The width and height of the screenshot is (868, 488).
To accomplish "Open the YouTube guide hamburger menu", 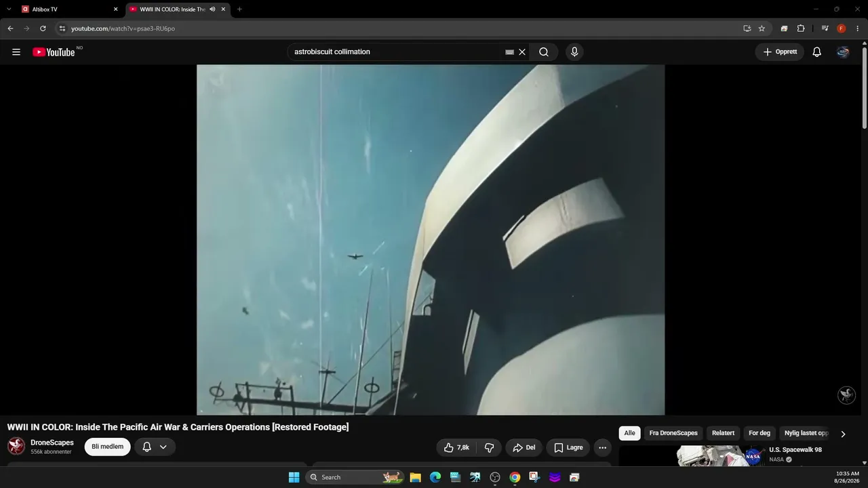I will (16, 52).
